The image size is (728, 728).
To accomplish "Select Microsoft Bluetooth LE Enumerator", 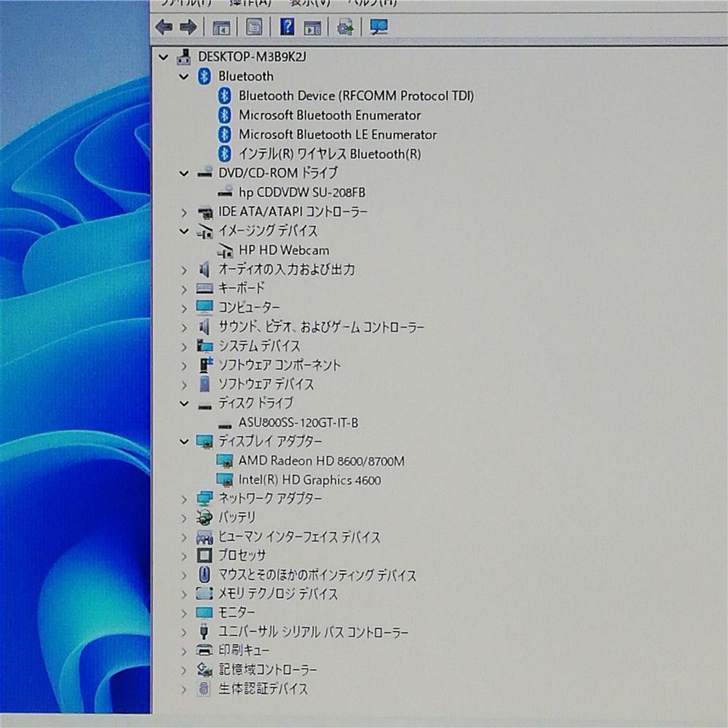I will pos(338,135).
